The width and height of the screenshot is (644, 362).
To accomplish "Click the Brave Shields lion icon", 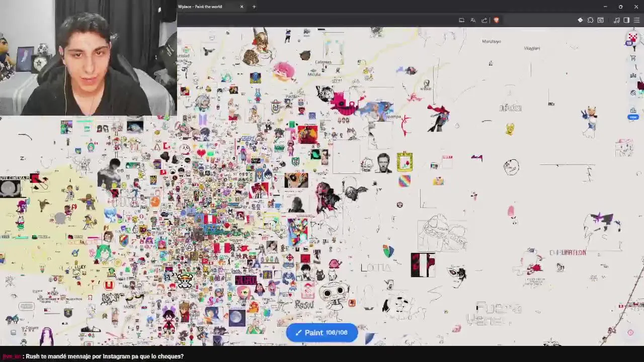I will [496, 20].
